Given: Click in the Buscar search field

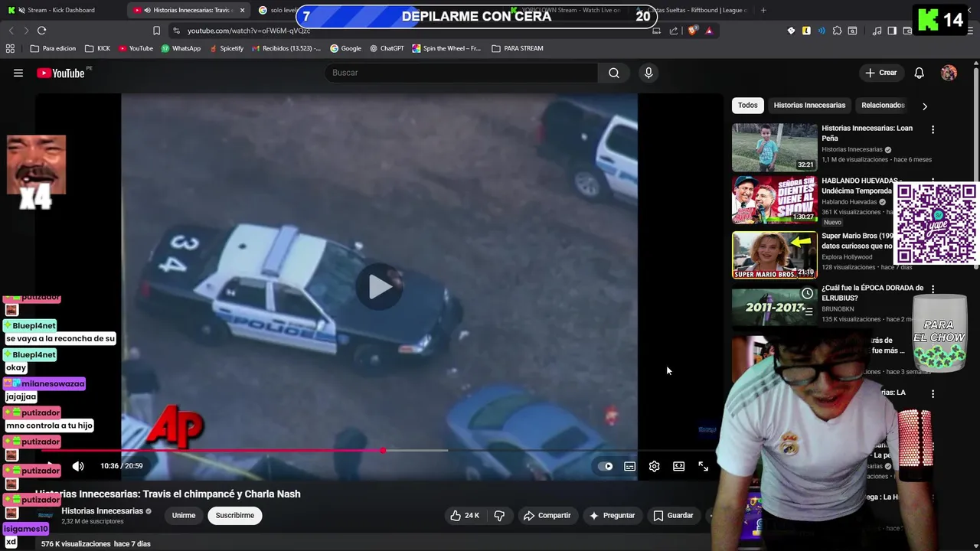Looking at the screenshot, I should coord(462,73).
